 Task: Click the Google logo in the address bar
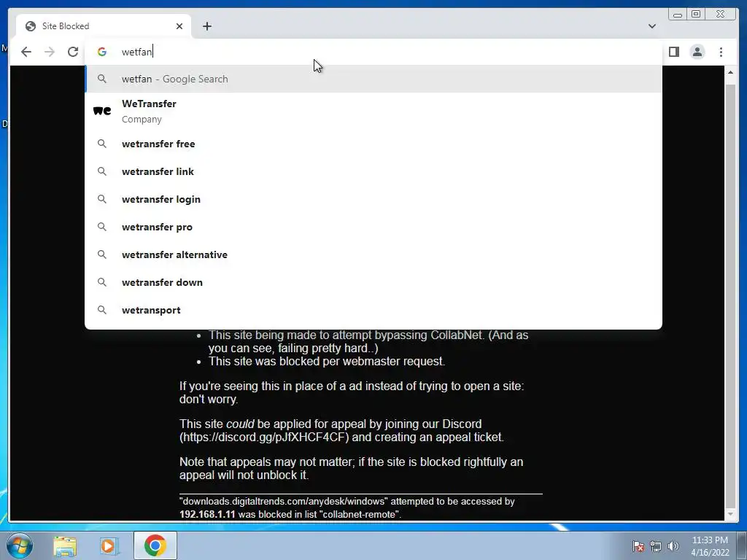102,52
